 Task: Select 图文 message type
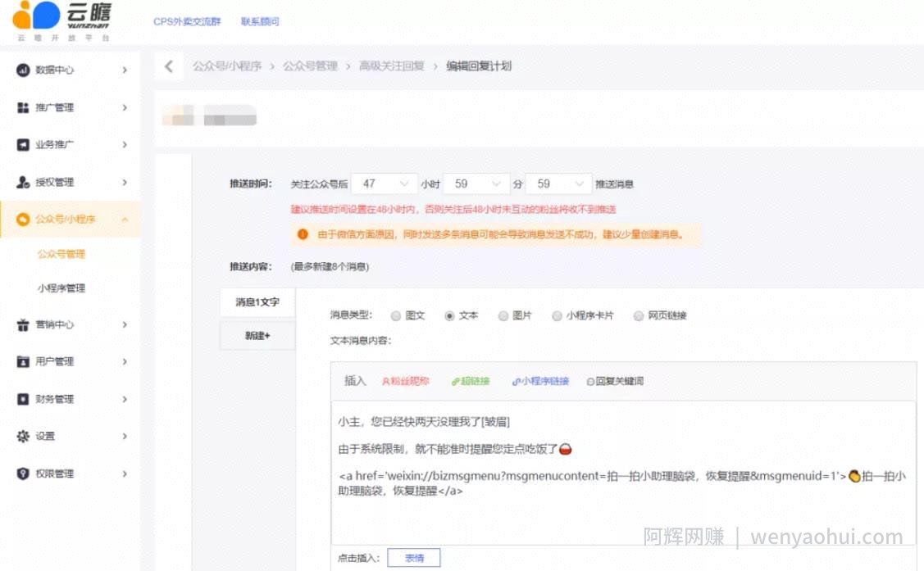(x=396, y=316)
